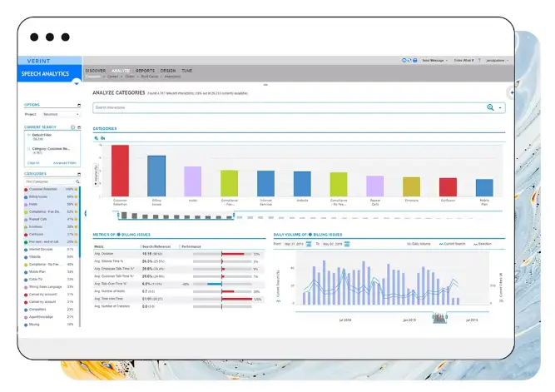The width and height of the screenshot is (555, 392).
Task: Click the red Customer Retention bar
Action: point(120,171)
